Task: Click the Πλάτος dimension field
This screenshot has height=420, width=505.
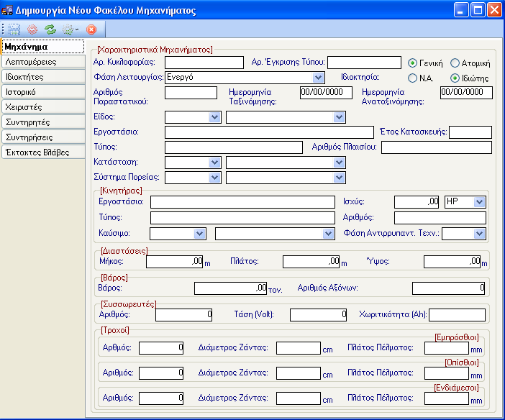Action: click(311, 262)
